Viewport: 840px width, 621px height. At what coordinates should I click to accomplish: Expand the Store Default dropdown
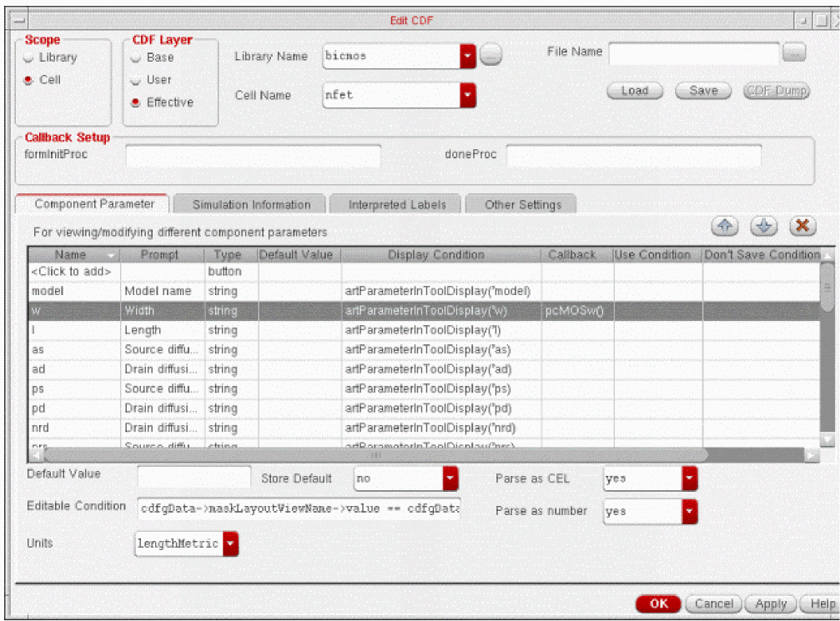coord(450,479)
